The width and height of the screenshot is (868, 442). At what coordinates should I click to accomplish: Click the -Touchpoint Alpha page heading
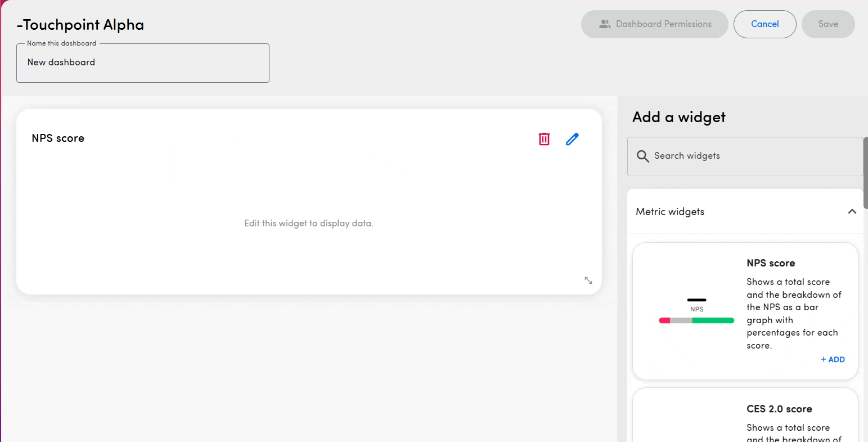point(80,25)
